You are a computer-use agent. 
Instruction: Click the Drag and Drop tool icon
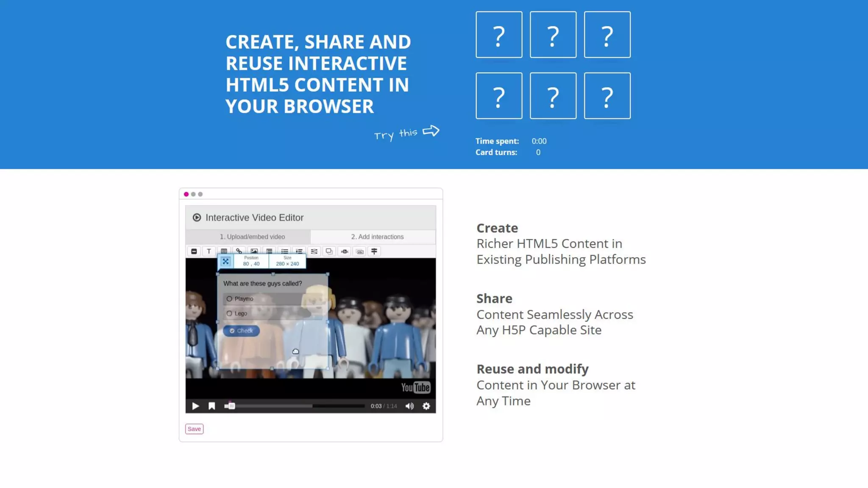tap(329, 251)
